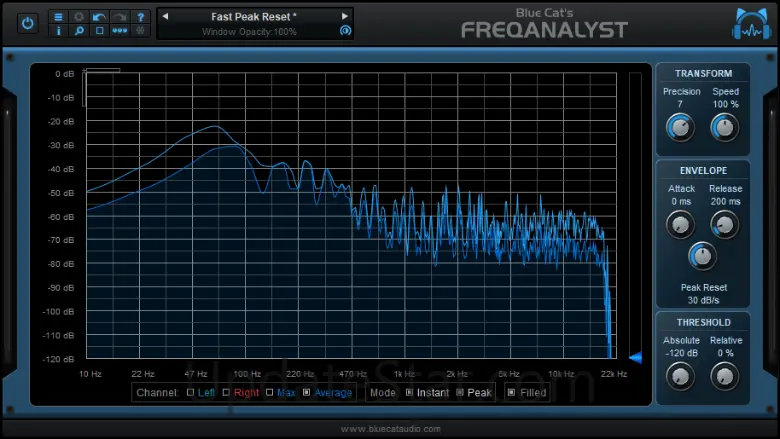Click the Precision knob
Viewport: 780px width, 439px height.
tap(680, 128)
